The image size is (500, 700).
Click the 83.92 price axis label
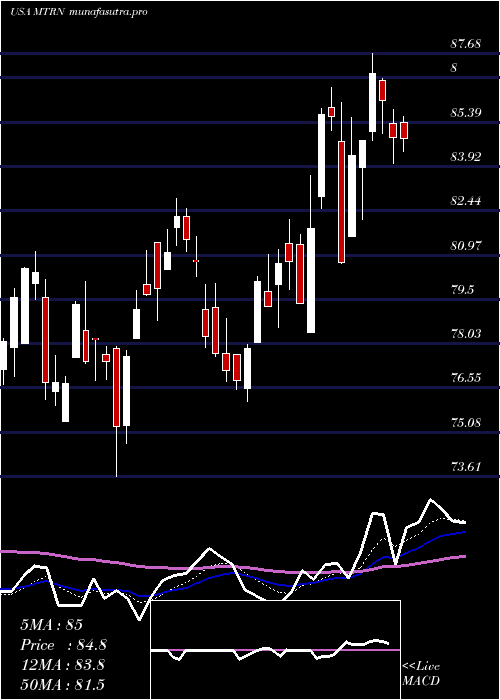pyautogui.click(x=466, y=157)
